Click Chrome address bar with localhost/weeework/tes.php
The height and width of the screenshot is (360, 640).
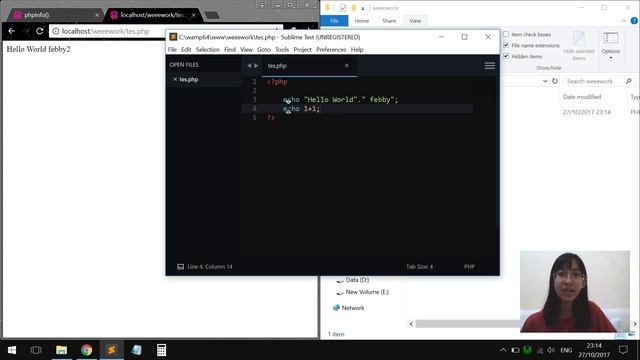coord(106,31)
